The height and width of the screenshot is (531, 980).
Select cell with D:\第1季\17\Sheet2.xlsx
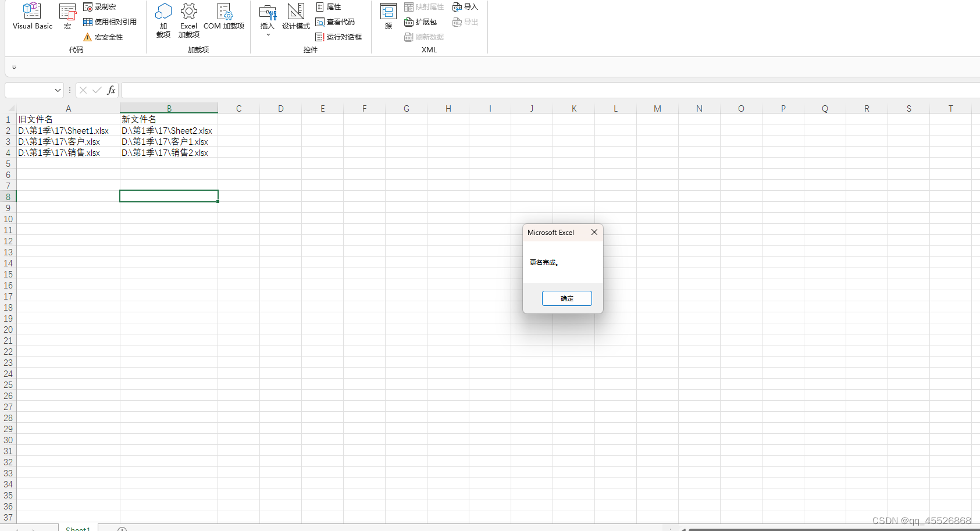point(169,130)
